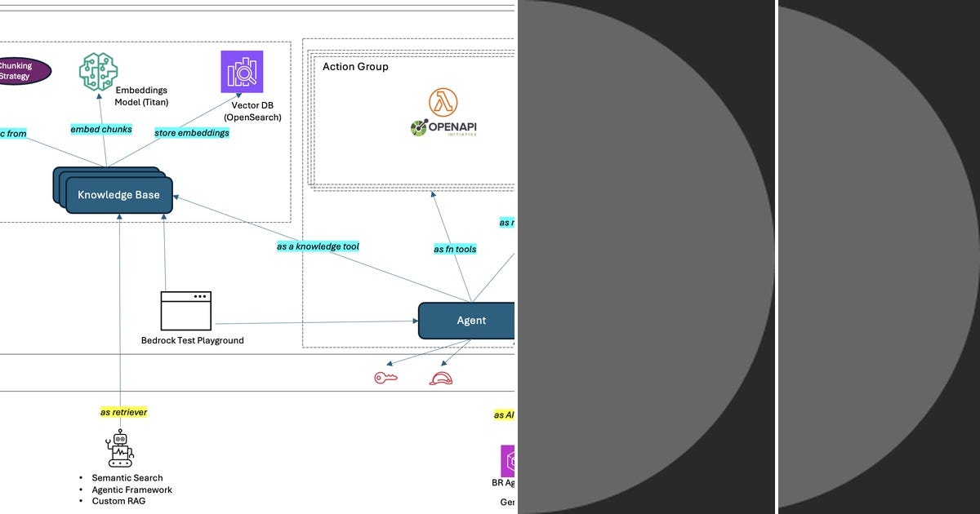Select the as a knowledge tool label
This screenshot has height=514, width=980.
click(x=317, y=246)
